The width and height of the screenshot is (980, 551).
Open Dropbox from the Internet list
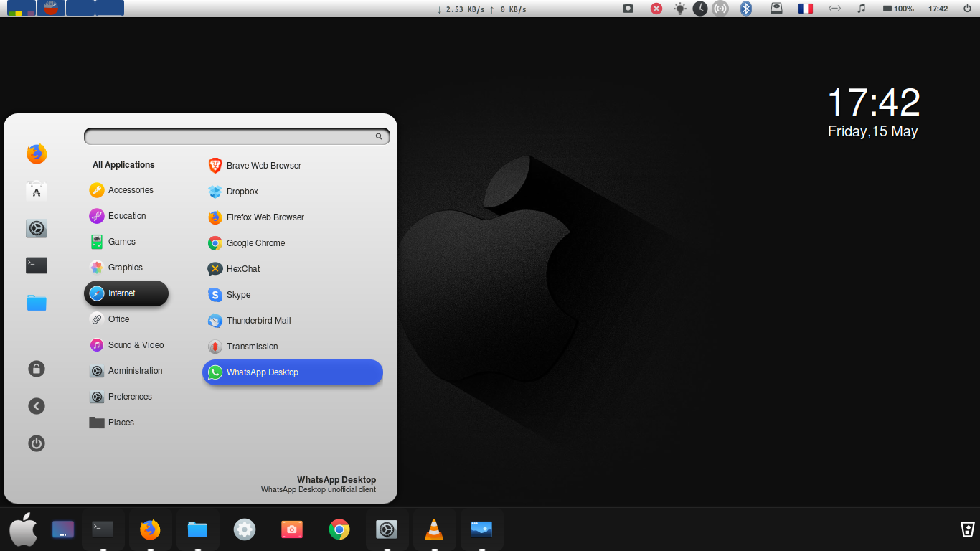click(292, 192)
